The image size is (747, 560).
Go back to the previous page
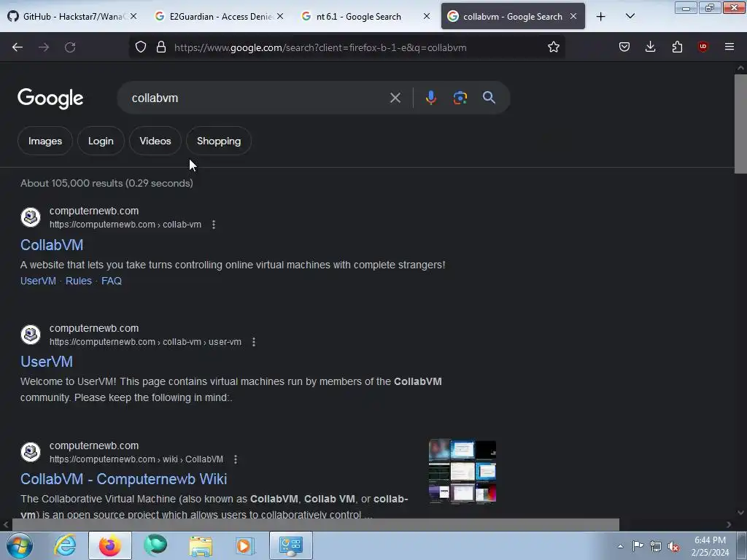pyautogui.click(x=18, y=47)
